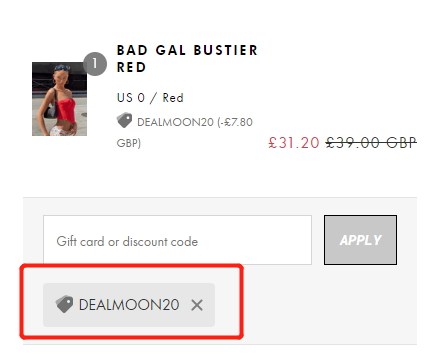Click the US 0 size text

point(131,98)
